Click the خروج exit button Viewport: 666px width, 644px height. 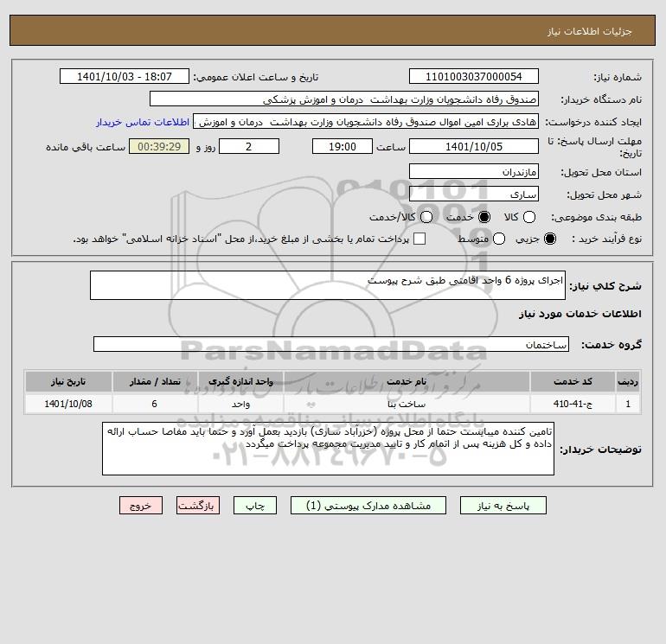coord(141,506)
